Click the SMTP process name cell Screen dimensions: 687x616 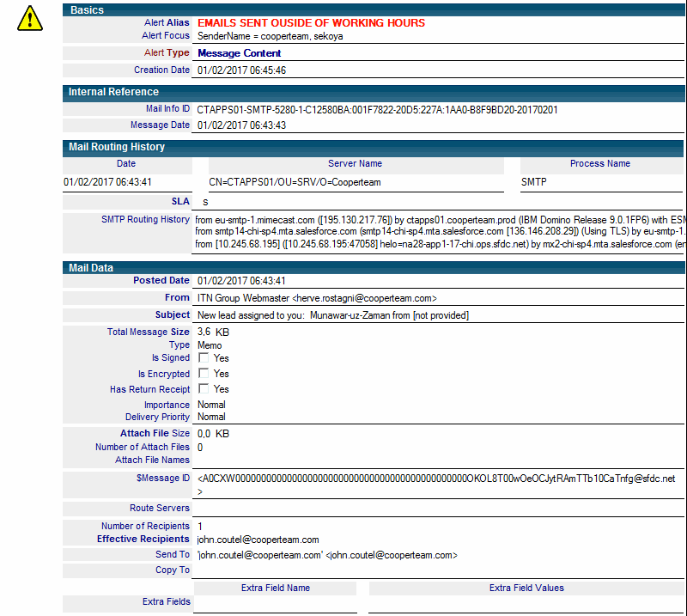point(533,182)
